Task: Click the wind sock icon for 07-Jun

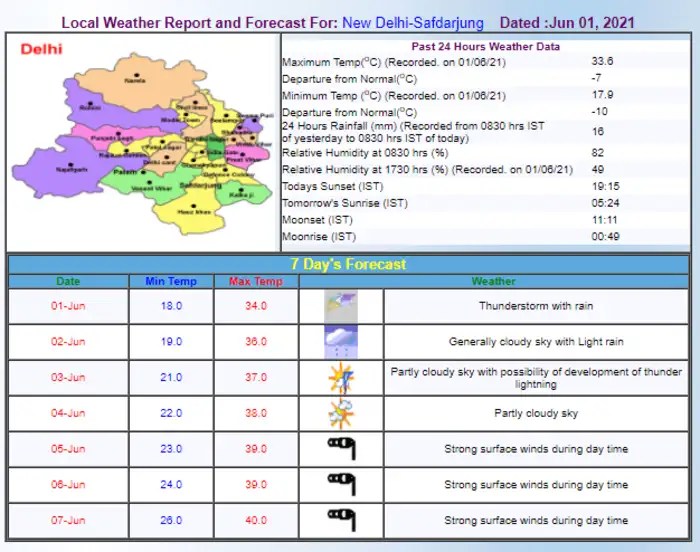Action: (341, 520)
